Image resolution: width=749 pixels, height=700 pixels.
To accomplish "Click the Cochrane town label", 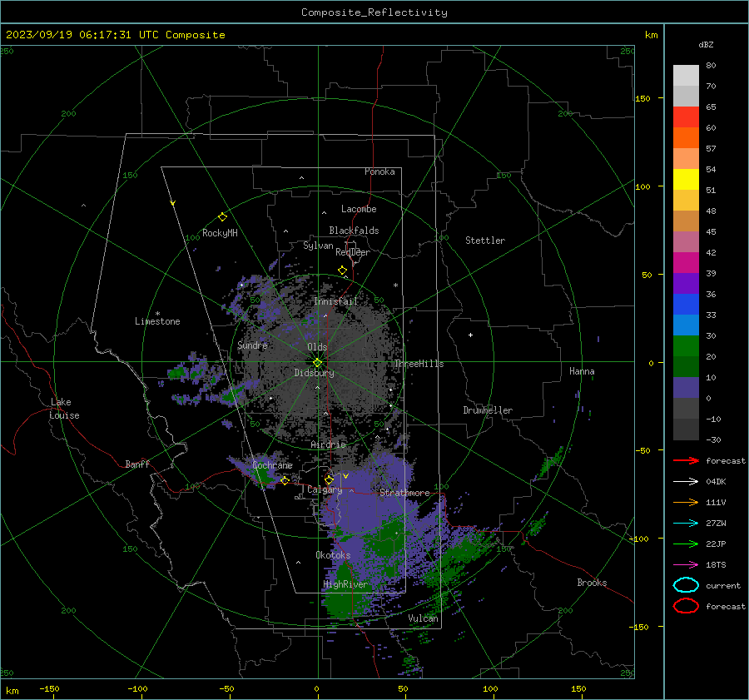I will click(x=272, y=465).
